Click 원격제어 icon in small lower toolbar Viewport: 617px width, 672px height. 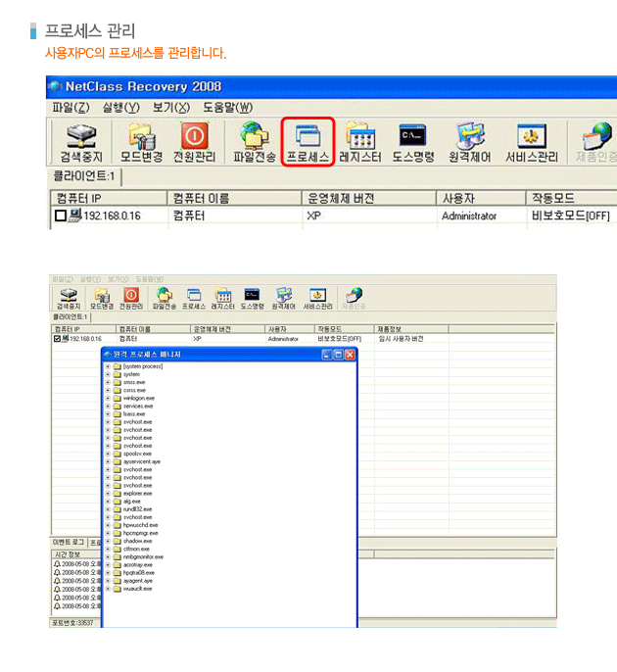[284, 299]
